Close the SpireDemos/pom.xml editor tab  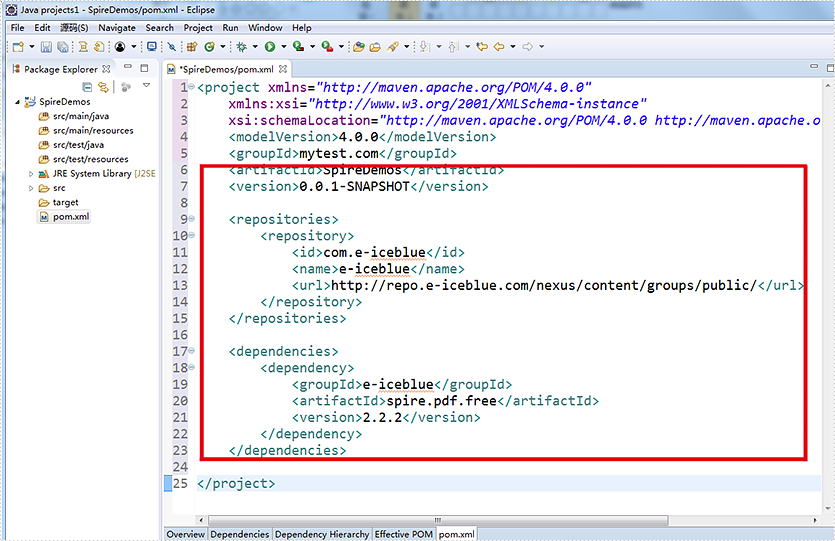(283, 69)
